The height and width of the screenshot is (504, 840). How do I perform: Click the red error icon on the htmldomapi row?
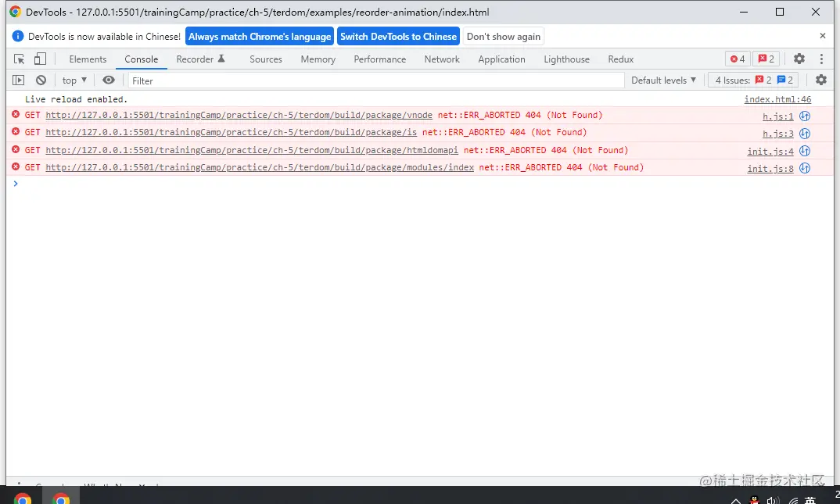[x=16, y=150]
